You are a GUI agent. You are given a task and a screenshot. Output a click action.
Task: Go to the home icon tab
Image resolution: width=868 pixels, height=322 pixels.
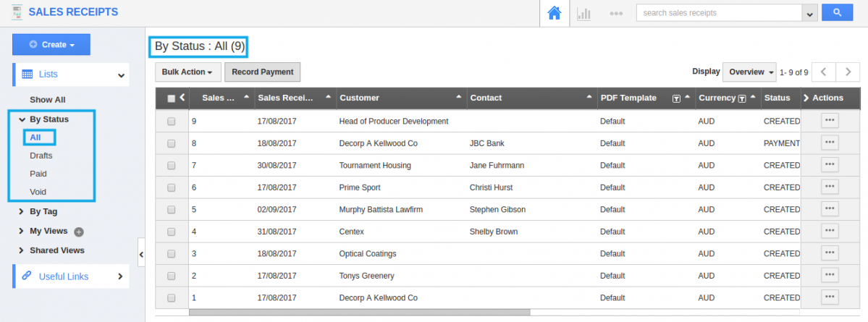coord(555,13)
